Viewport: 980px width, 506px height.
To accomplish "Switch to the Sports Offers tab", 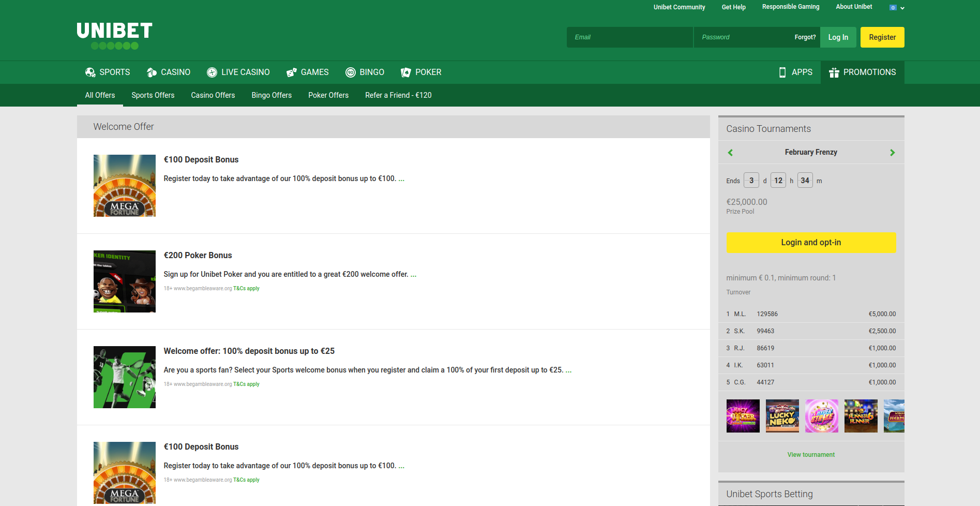I will (x=153, y=95).
